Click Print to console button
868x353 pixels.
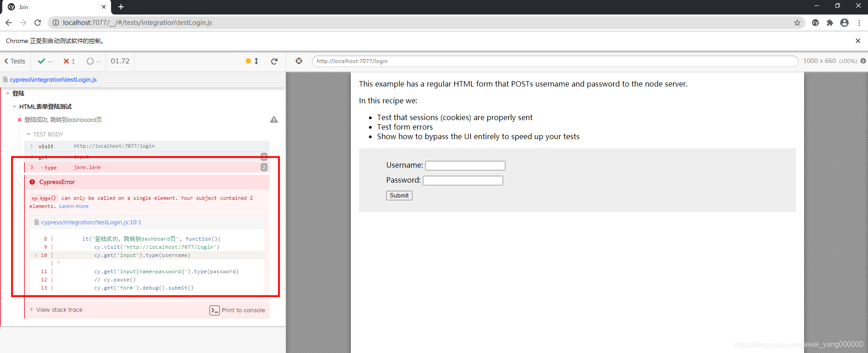point(238,310)
